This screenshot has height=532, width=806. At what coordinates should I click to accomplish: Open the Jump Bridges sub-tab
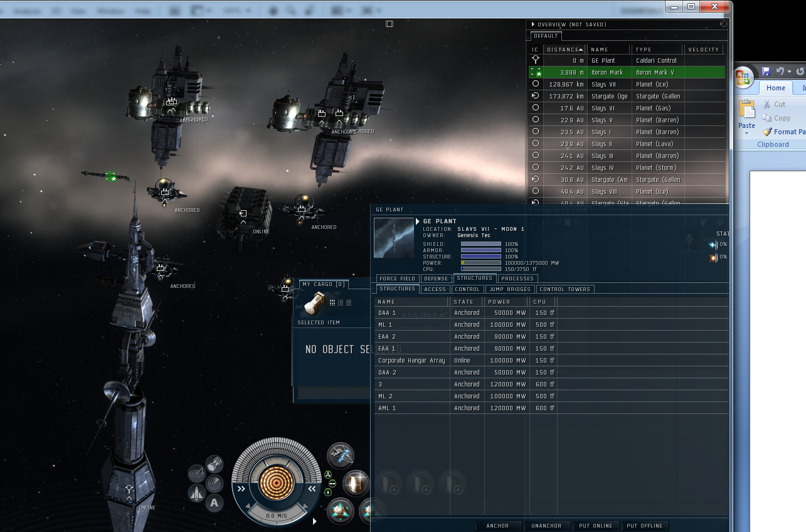point(509,289)
